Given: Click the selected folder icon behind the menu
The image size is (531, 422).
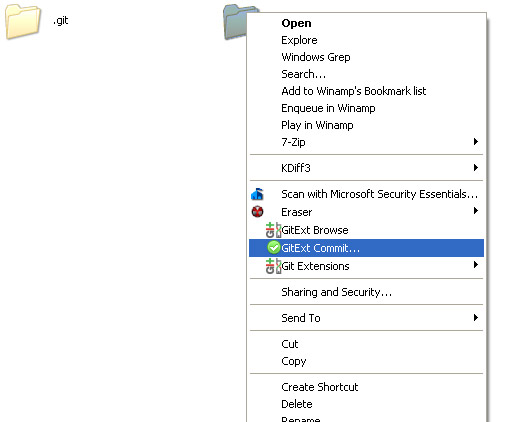Looking at the screenshot, I should 235,22.
